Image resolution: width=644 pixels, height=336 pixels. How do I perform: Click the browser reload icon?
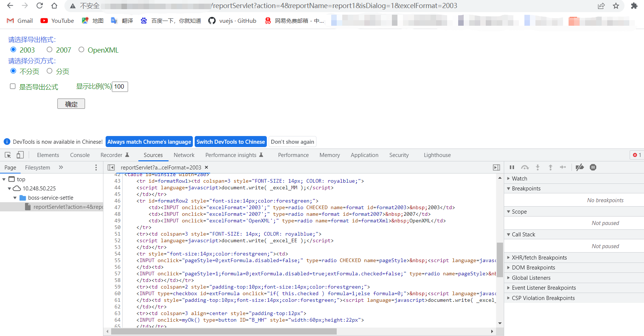click(39, 6)
